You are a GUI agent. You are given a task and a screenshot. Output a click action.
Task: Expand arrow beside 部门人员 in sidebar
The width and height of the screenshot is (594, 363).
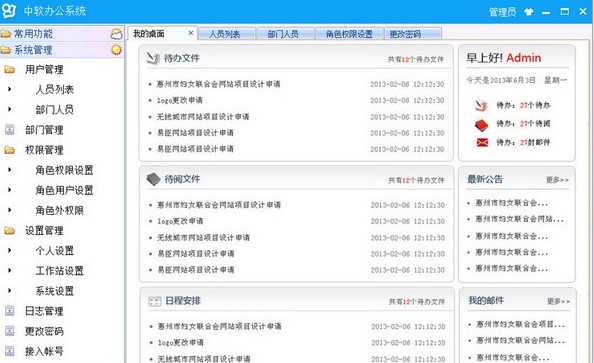point(10,110)
